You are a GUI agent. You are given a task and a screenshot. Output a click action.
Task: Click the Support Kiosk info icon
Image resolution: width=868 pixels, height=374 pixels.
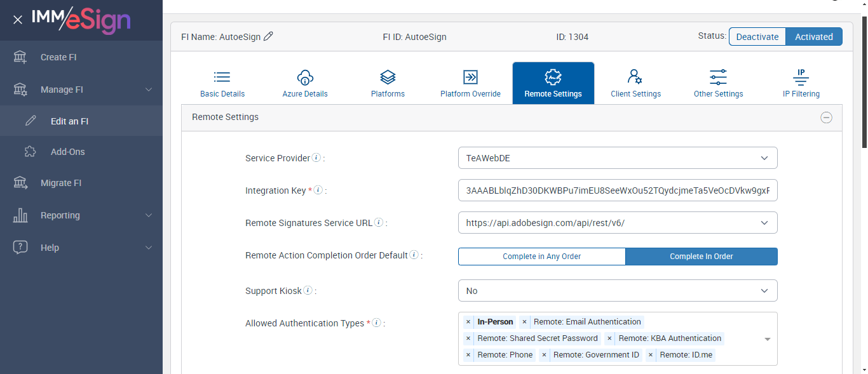click(x=308, y=290)
